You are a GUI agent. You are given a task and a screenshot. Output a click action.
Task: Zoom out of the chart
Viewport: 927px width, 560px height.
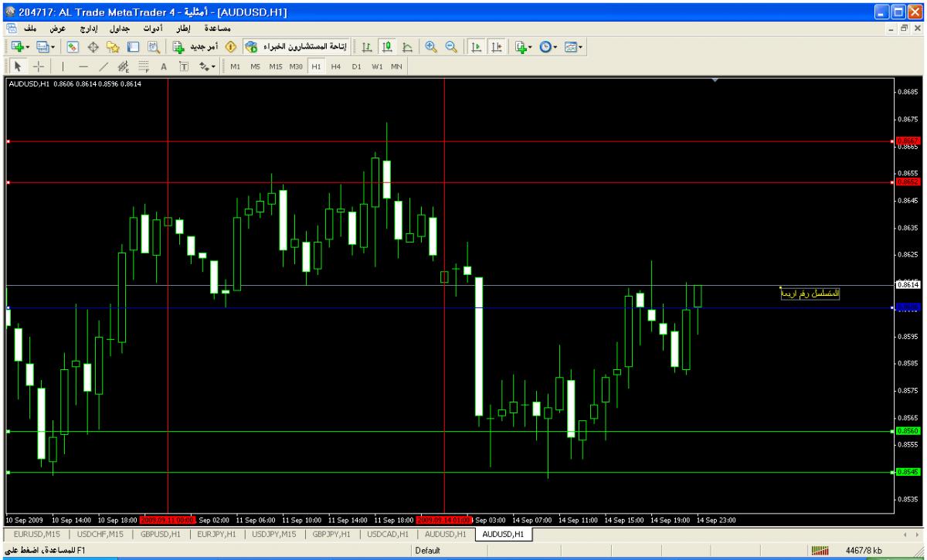click(449, 47)
